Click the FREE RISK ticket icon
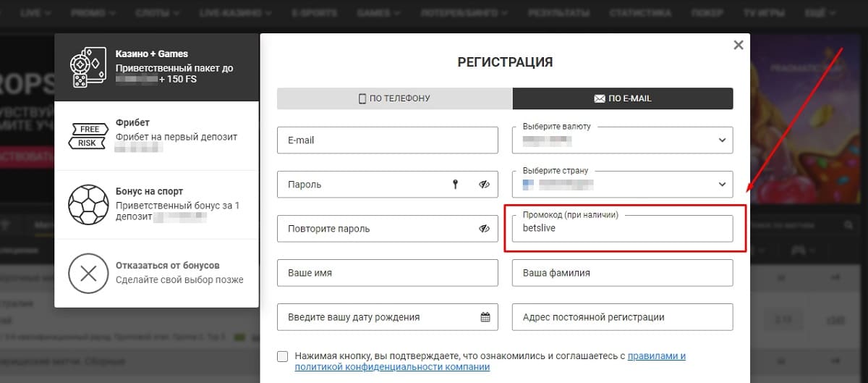This screenshot has width=868, height=383. pos(88,136)
